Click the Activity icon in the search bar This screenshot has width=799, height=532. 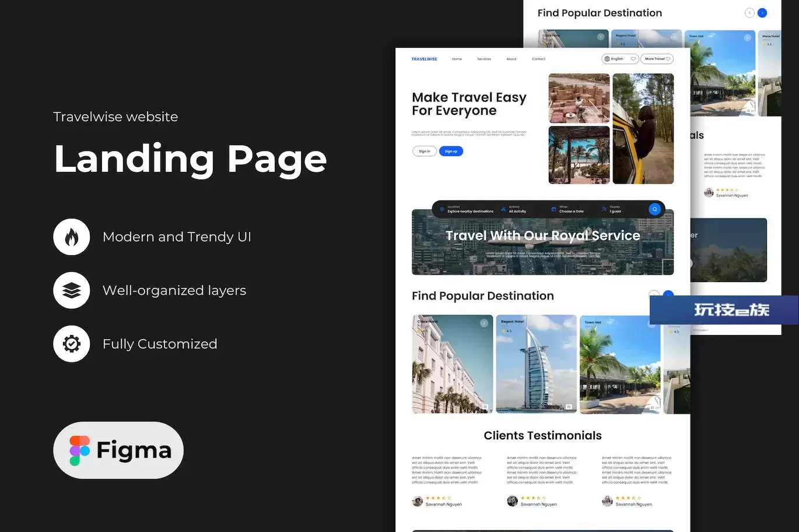click(x=503, y=209)
